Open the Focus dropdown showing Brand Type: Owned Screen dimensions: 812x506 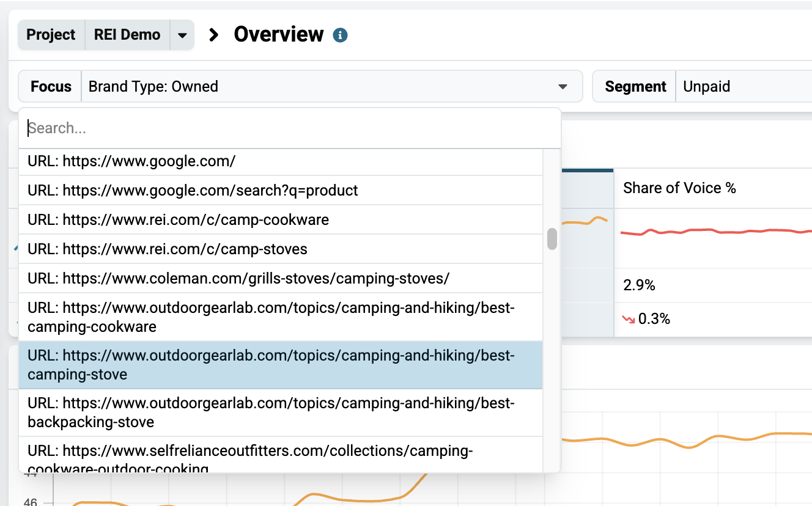coord(331,87)
